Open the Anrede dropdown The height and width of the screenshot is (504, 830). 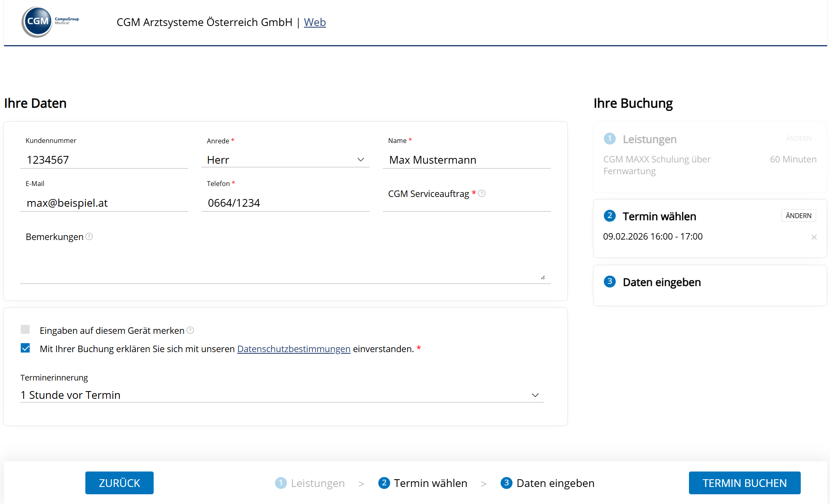tap(285, 160)
